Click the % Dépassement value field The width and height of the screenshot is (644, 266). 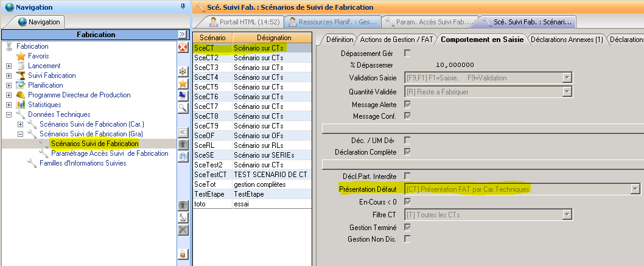tap(455, 65)
